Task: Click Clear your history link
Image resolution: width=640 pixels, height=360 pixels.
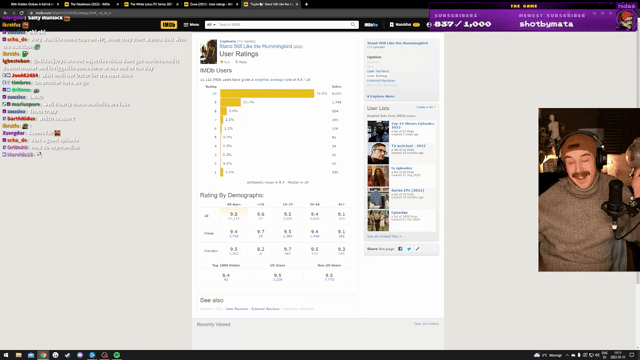Action: [426, 324]
